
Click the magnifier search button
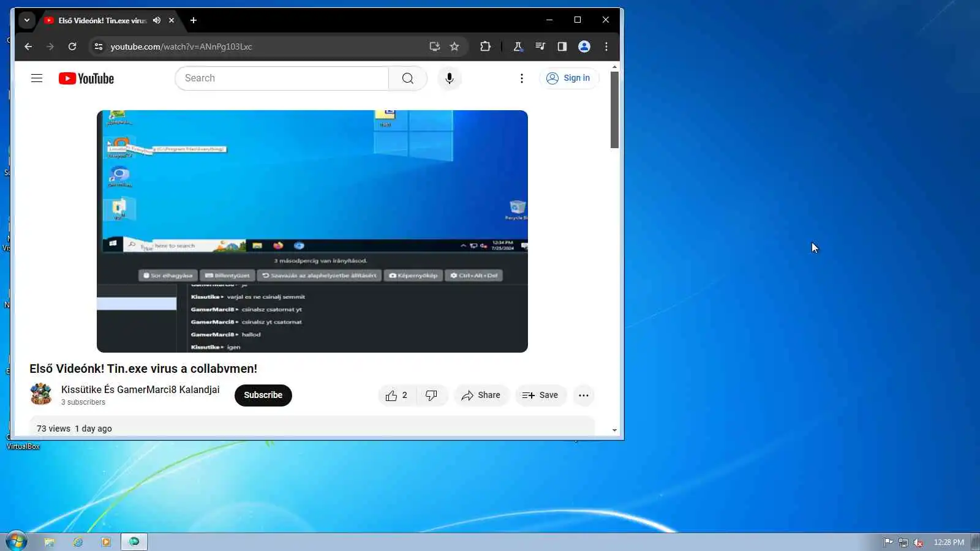(408, 78)
